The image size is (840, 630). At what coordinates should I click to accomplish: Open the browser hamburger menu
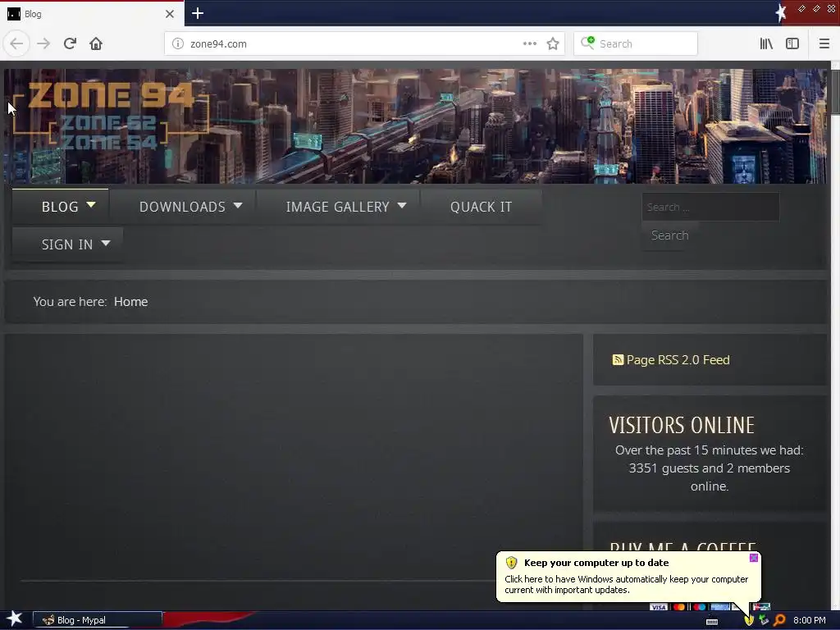(x=824, y=43)
